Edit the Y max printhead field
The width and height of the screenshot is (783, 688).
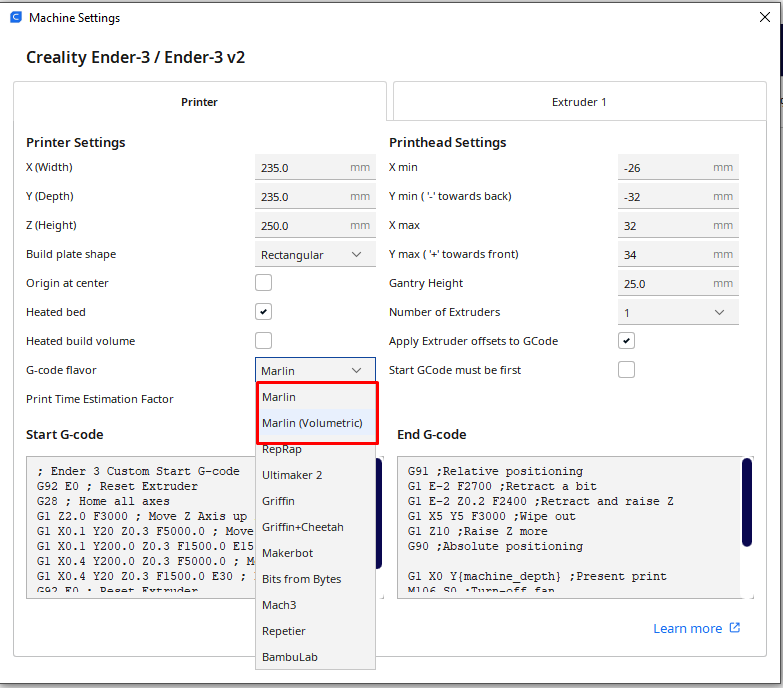coord(678,255)
